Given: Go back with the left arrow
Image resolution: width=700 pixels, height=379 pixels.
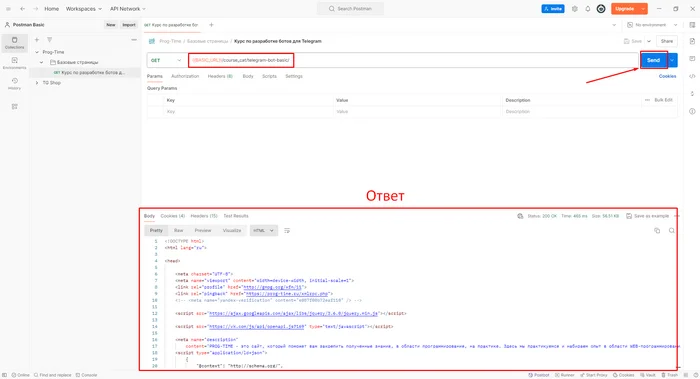Looking at the screenshot, I should point(22,8).
